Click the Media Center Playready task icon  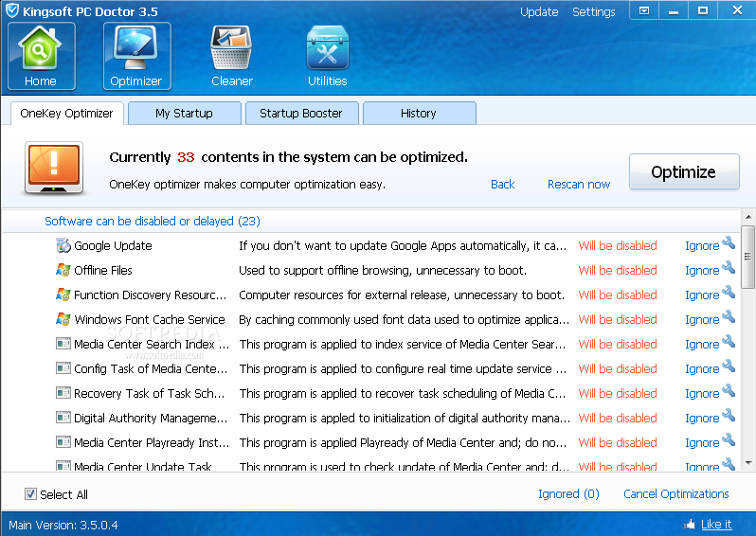coord(63,442)
